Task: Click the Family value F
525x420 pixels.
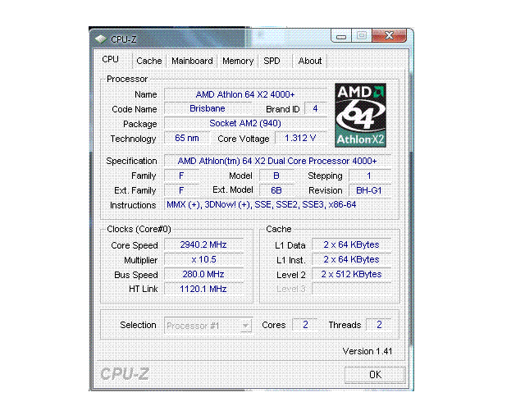Action: click(181, 176)
